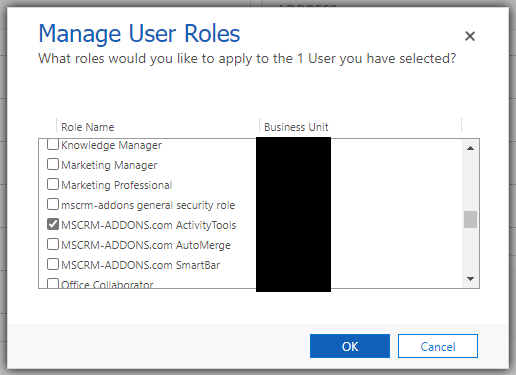Check the Office Collaborator role
516x375 pixels.
(53, 283)
